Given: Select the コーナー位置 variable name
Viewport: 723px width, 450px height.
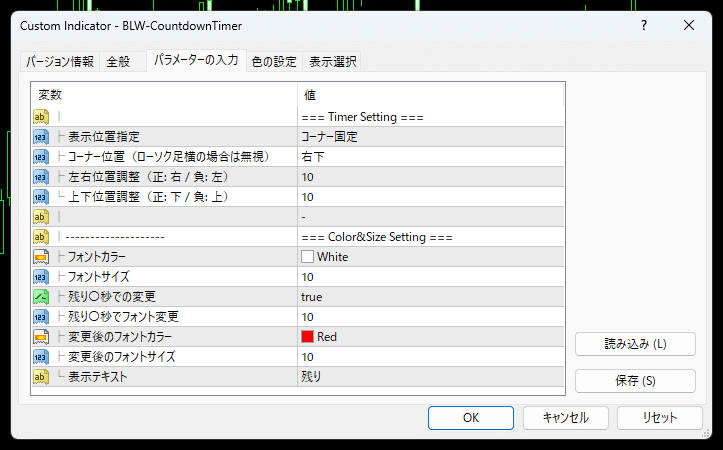Looking at the screenshot, I should tap(169, 157).
